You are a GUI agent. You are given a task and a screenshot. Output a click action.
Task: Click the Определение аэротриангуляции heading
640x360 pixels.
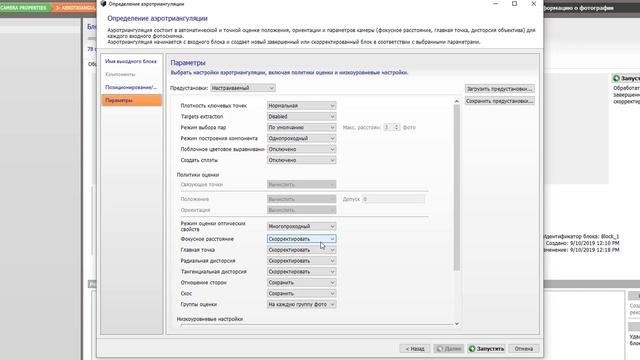point(157,18)
